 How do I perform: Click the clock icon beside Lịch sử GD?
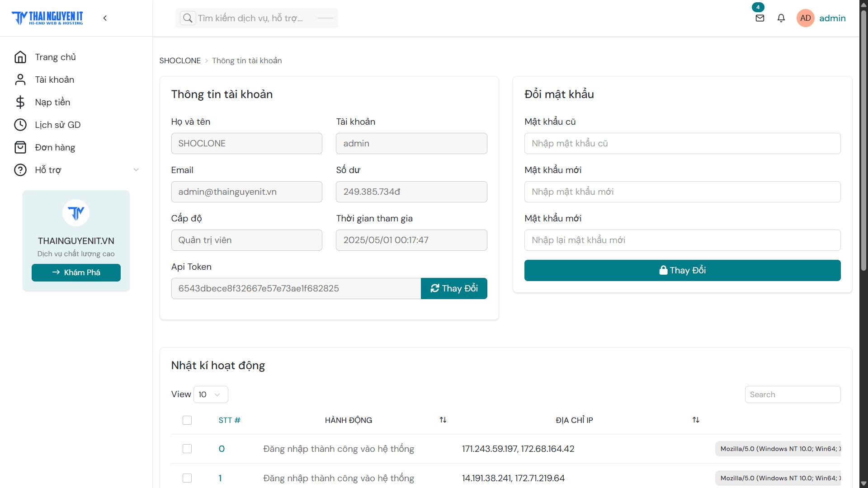(20, 125)
